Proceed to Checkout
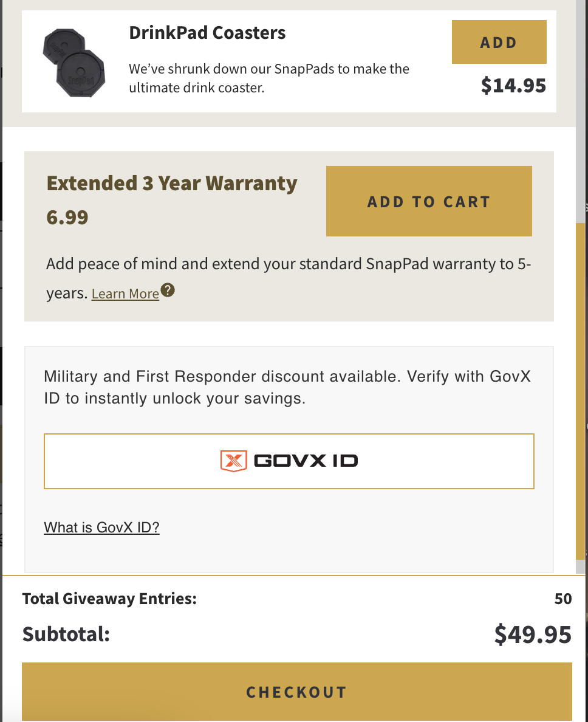 point(297,692)
